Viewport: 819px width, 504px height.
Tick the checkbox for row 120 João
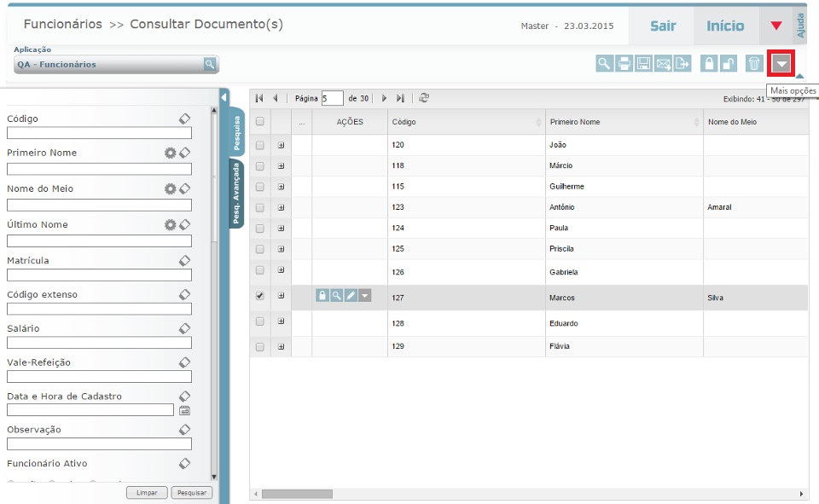(x=260, y=145)
